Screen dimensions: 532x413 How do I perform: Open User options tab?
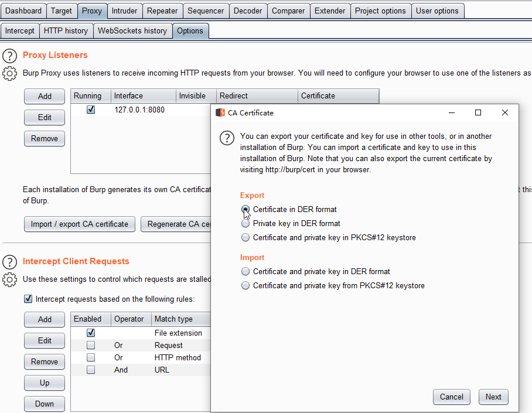pyautogui.click(x=437, y=11)
